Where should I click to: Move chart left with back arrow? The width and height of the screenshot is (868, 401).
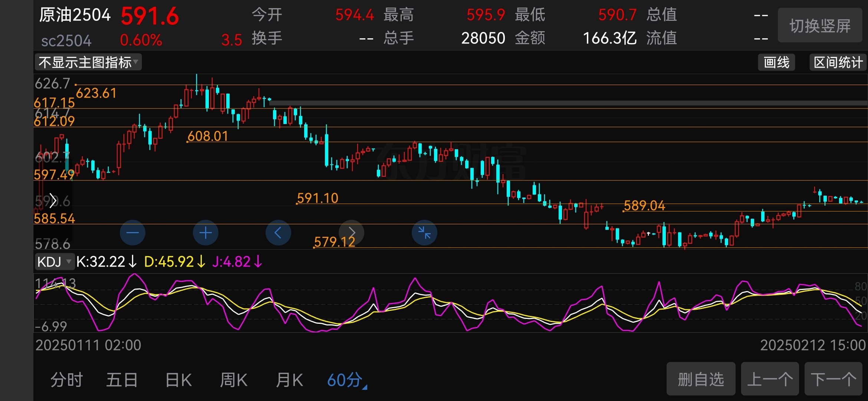[278, 233]
